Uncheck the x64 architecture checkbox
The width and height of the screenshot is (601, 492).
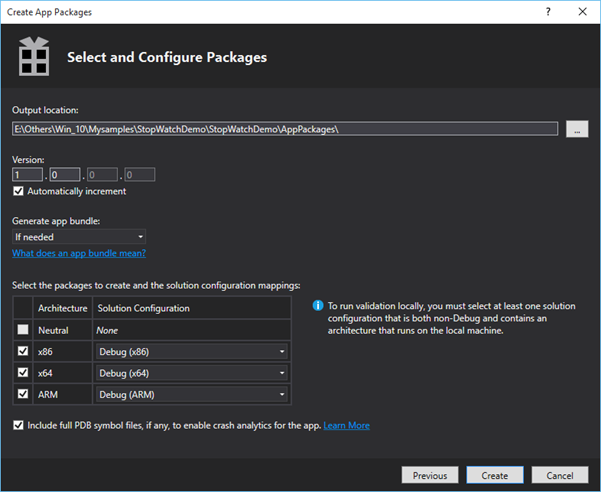coord(22,373)
